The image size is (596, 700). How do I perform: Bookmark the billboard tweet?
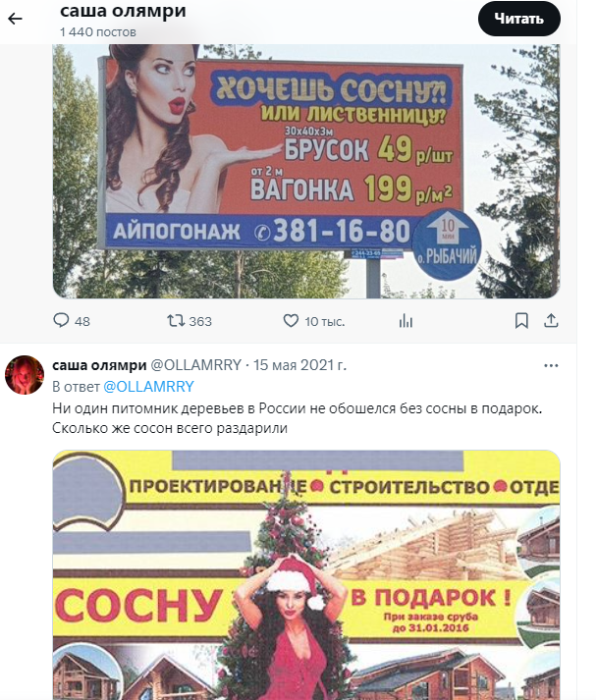coord(521,320)
